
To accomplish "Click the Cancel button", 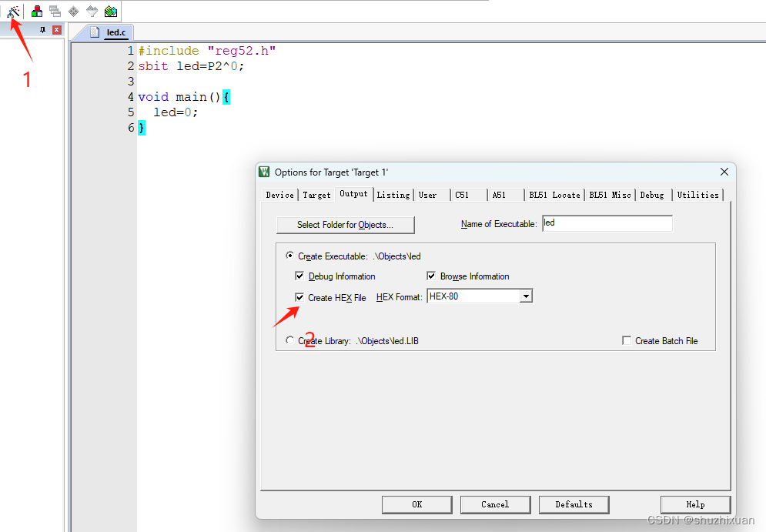I will 495,504.
